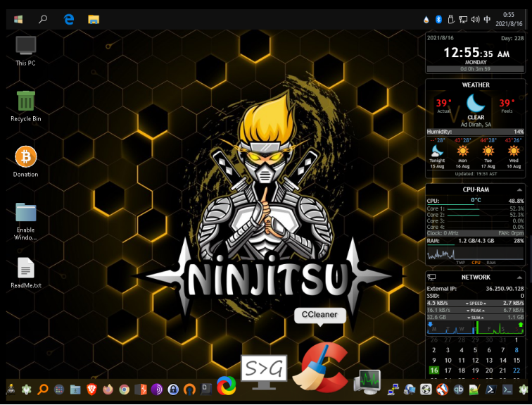Click the Tonight 15 Aug forecast
The width and height of the screenshot is (532, 405).
pos(437,153)
